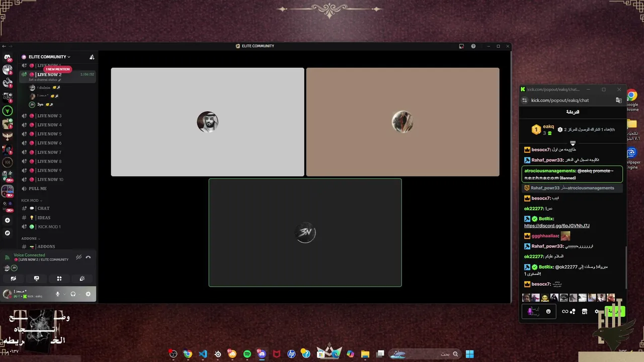Open Visual Studio Code from taskbar
The height and width of the screenshot is (362, 644).
pos(203,354)
